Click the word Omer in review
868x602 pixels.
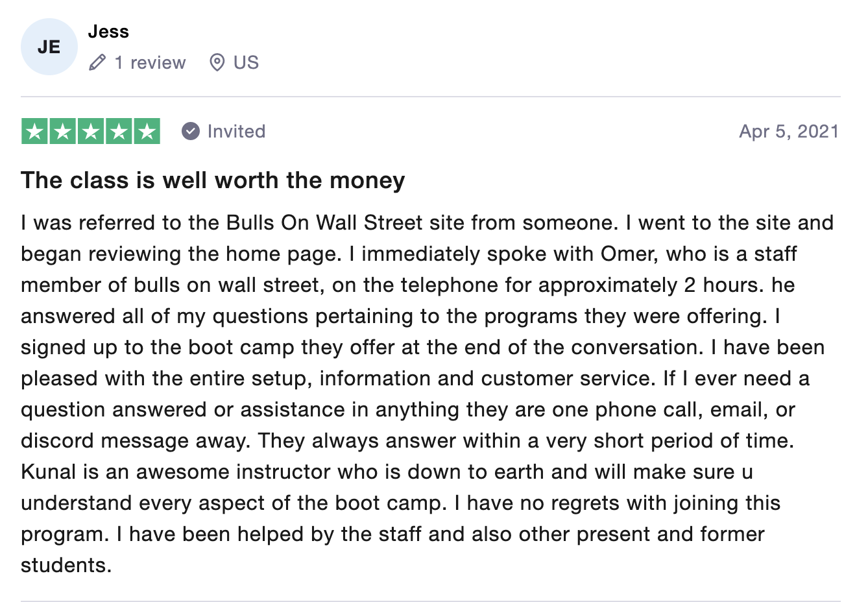(x=627, y=254)
